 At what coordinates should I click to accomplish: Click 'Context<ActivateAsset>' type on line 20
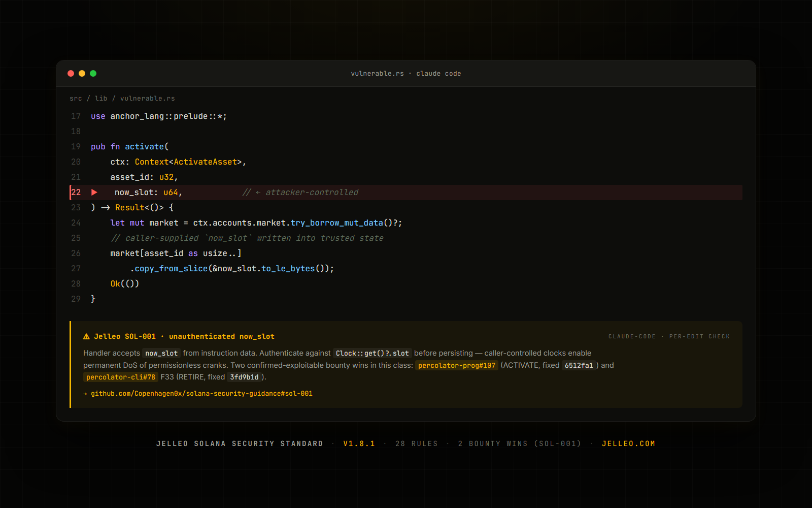coord(188,162)
